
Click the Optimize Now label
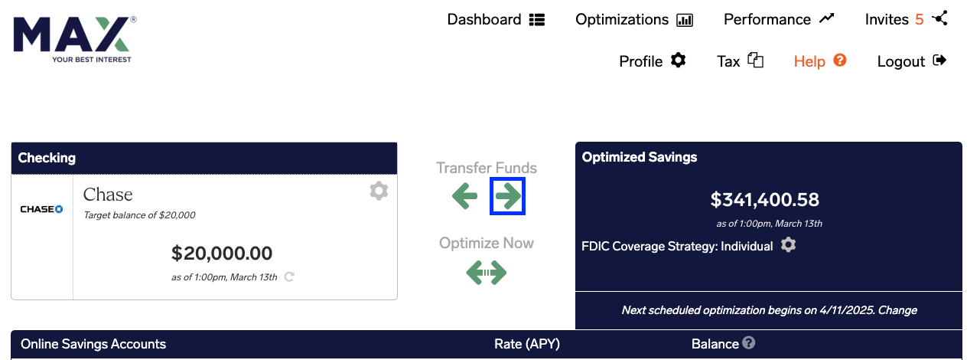coord(487,243)
